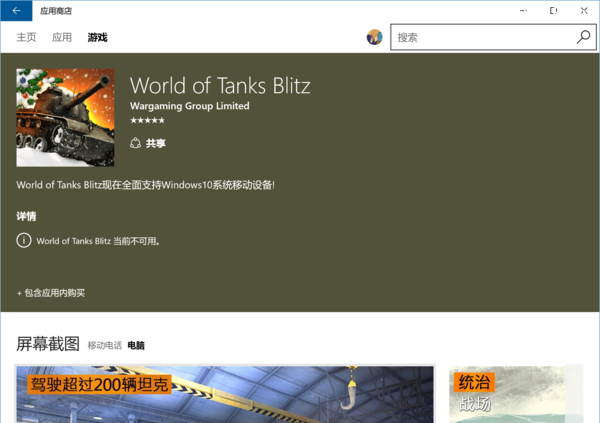Screen dimensions: 600x423
Task: Click the five-star rating
Action: point(147,120)
